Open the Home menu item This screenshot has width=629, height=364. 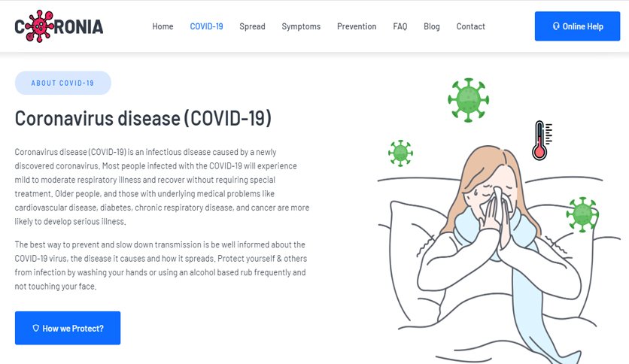163,26
